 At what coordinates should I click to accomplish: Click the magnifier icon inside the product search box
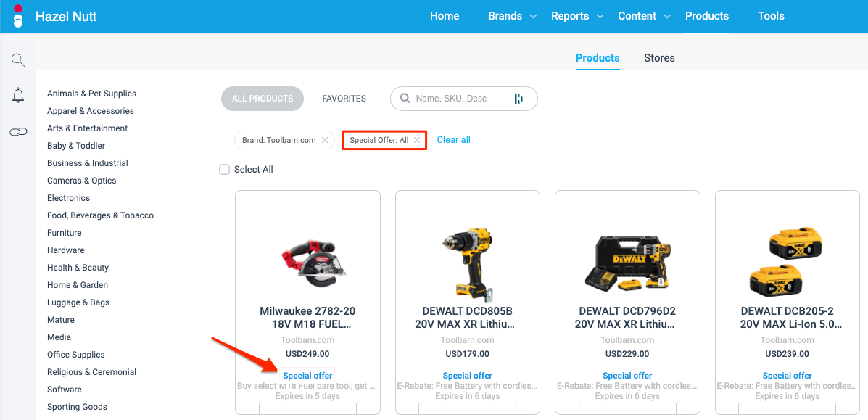point(405,99)
